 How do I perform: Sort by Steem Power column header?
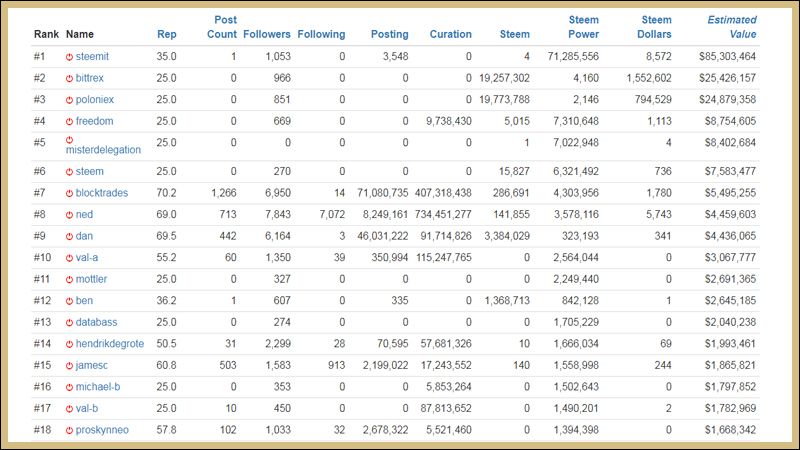click(584, 27)
